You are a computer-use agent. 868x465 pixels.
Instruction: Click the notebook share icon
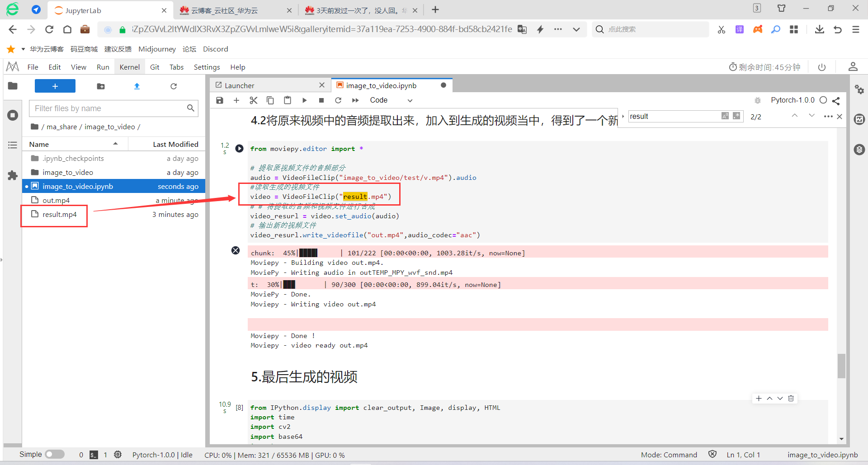click(836, 101)
